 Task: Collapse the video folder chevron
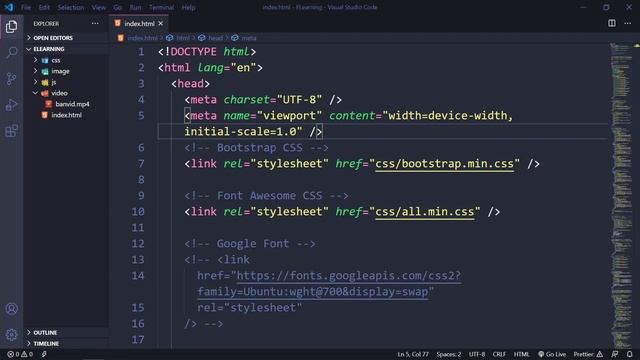36,93
